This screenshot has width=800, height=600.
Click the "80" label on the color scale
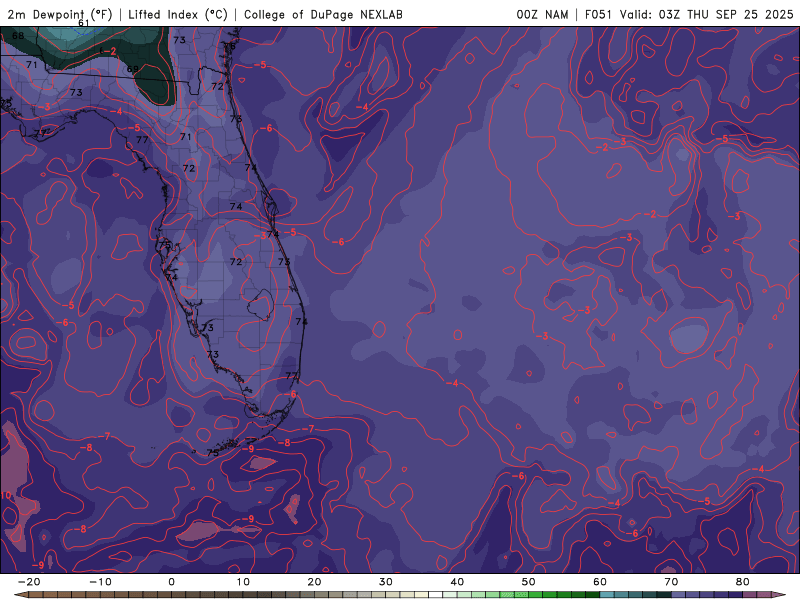[743, 582]
